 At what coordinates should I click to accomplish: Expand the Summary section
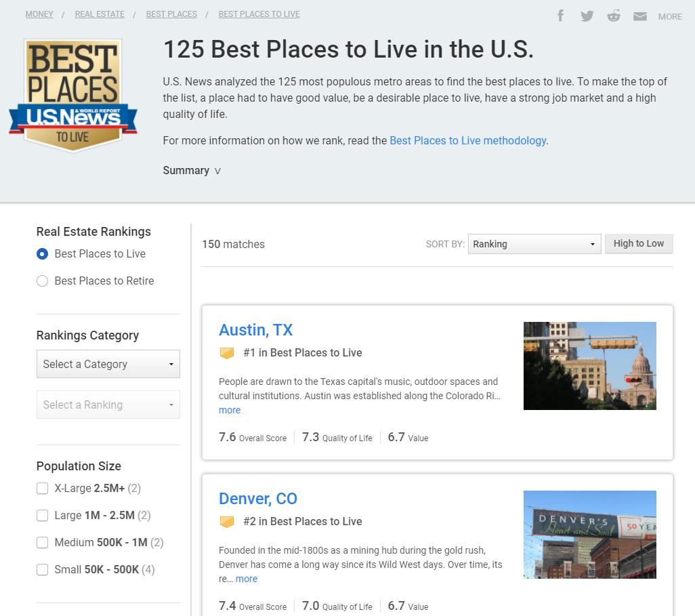tap(192, 170)
